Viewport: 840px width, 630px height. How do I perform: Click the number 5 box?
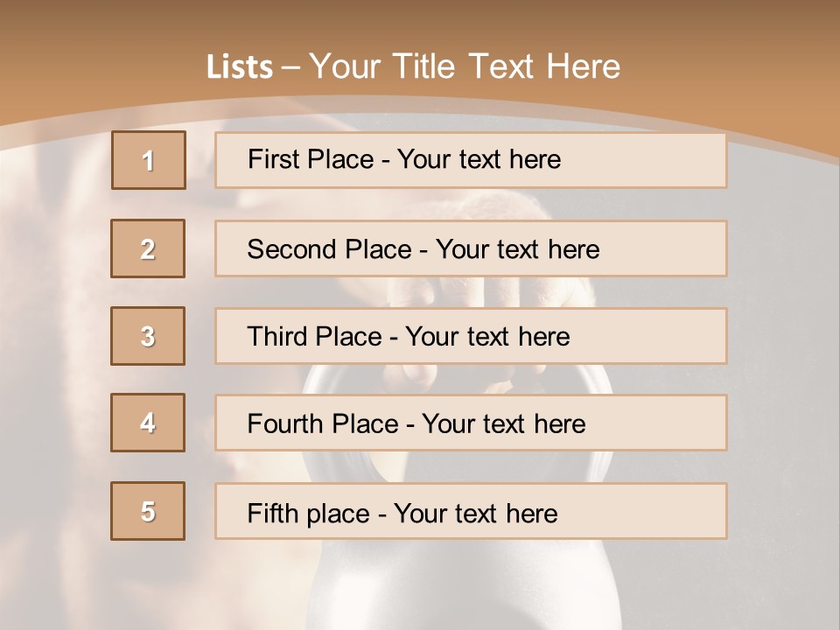(x=148, y=511)
